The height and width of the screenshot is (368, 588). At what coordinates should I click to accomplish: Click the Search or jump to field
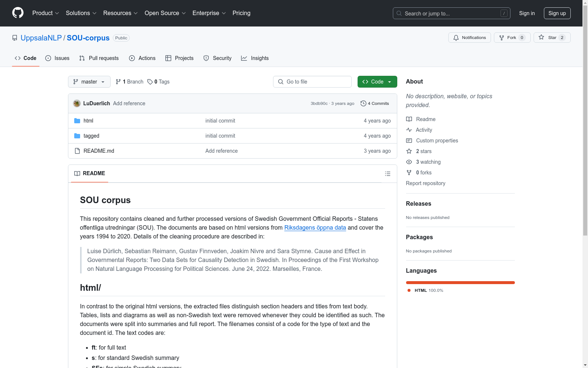click(452, 13)
